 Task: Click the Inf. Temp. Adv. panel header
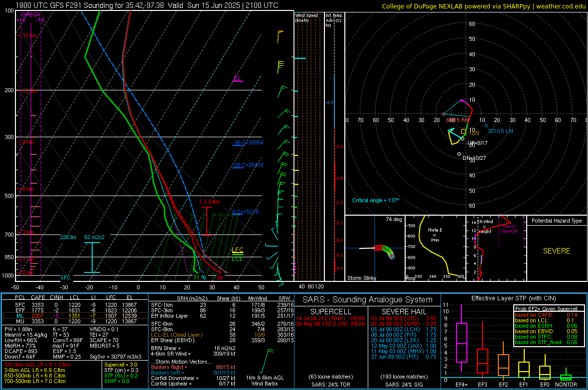click(334, 20)
